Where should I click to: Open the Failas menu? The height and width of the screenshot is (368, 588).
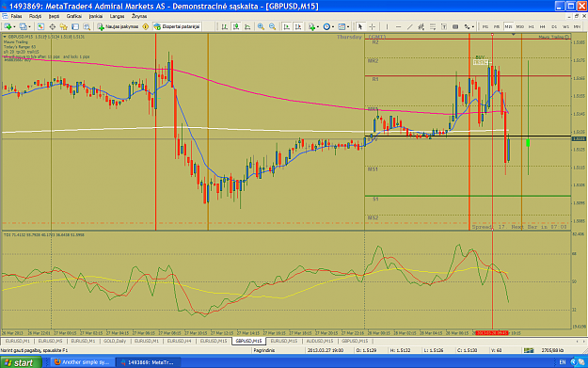(16, 16)
